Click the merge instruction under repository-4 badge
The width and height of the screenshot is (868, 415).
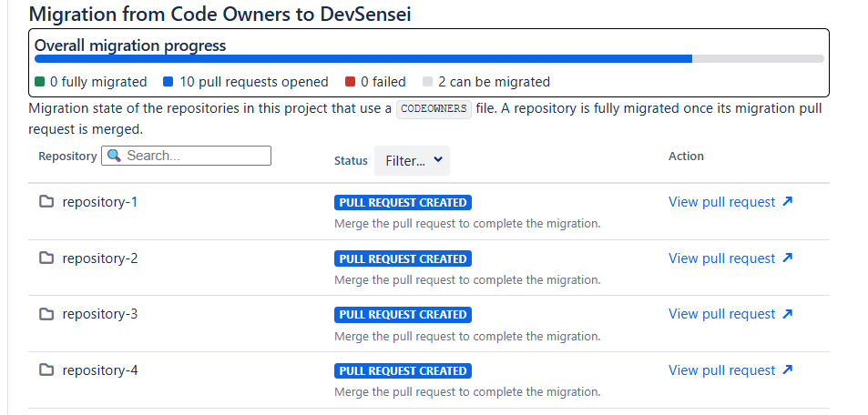click(467, 392)
